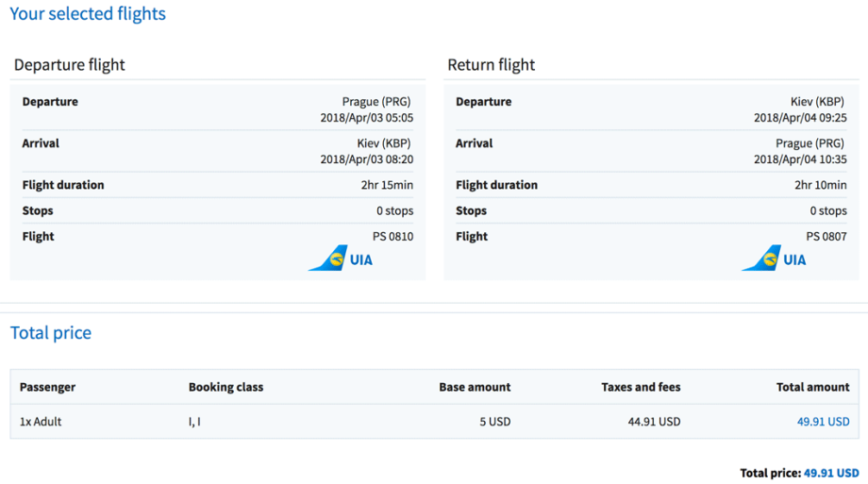Click the UIA airline logo in Departure flight
Screen dimensions: 868x484
coord(341,259)
